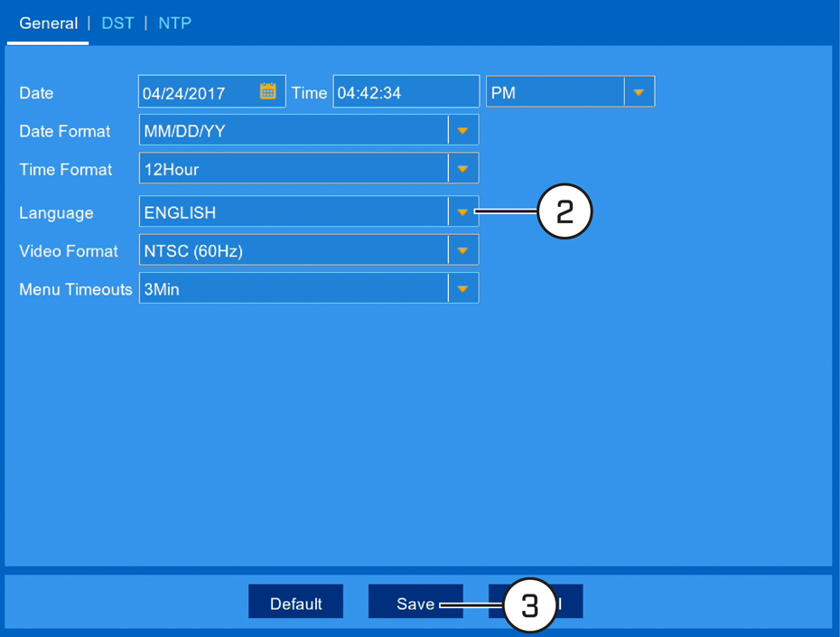Select the 12Hour time format box
Image resolution: width=840 pixels, height=637 pixels.
(309, 169)
